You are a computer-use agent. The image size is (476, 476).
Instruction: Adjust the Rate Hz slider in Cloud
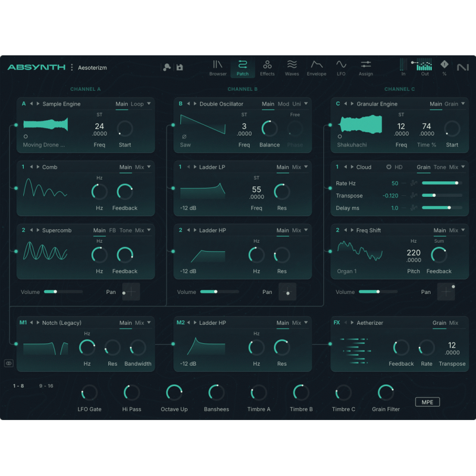(x=442, y=183)
